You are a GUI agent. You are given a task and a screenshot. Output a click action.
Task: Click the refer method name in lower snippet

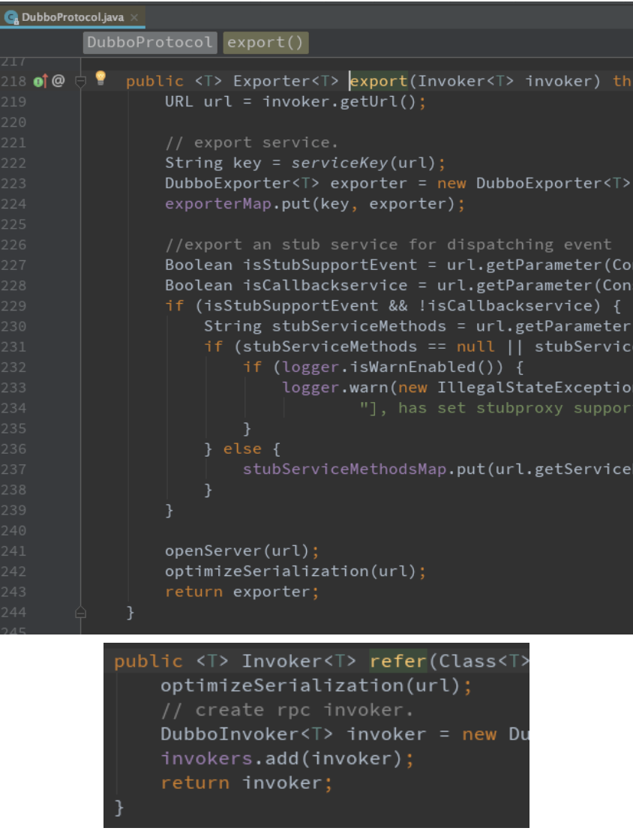tap(398, 661)
